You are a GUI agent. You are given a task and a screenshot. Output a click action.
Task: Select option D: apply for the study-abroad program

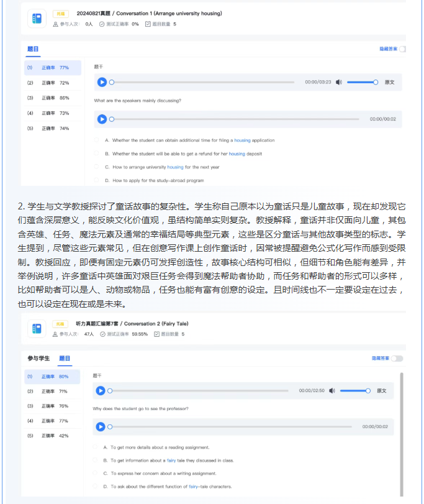97,181
